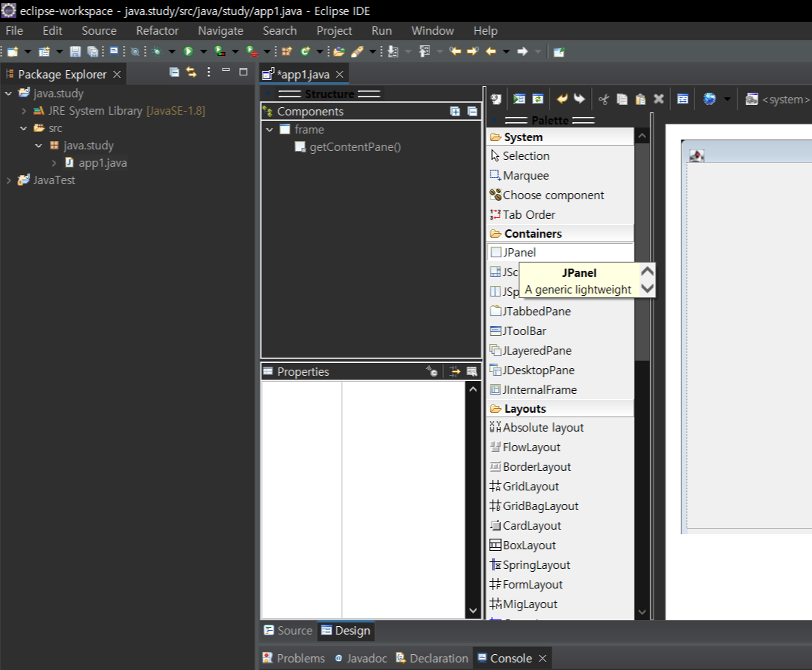Click the Open Type folder icon

coord(339,51)
